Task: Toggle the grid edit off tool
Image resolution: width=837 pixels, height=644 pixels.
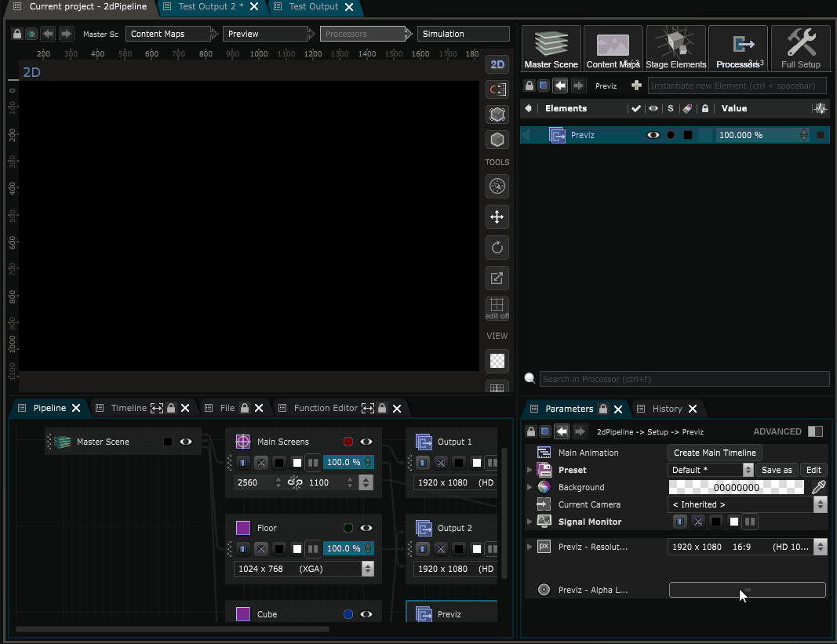Action: 497,308
